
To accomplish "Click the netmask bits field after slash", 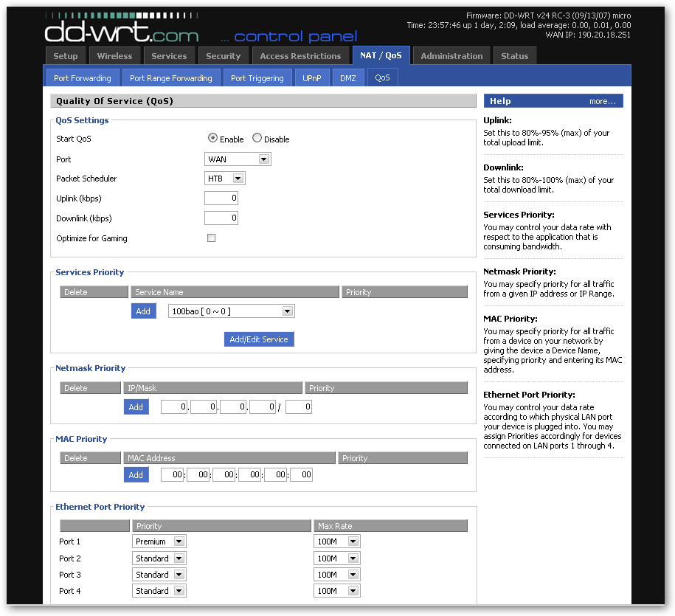I will click(299, 406).
